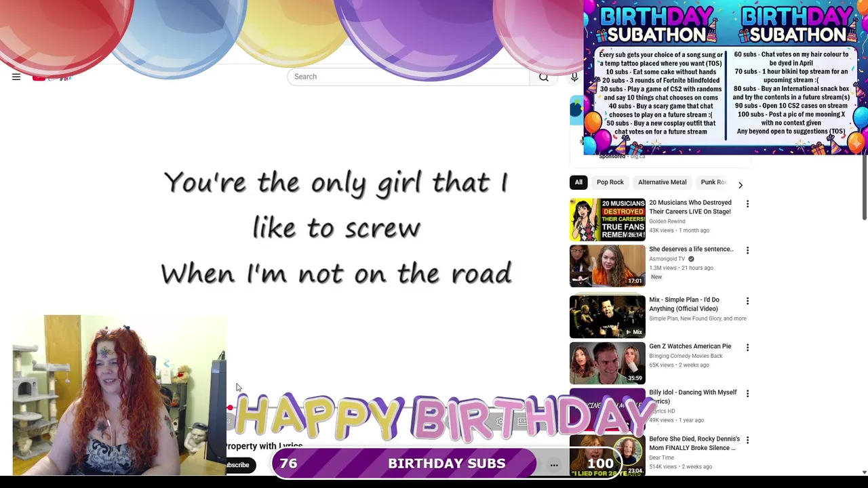
Task: Click title 'She deserves a life sentence..'
Action: pyautogui.click(x=691, y=249)
